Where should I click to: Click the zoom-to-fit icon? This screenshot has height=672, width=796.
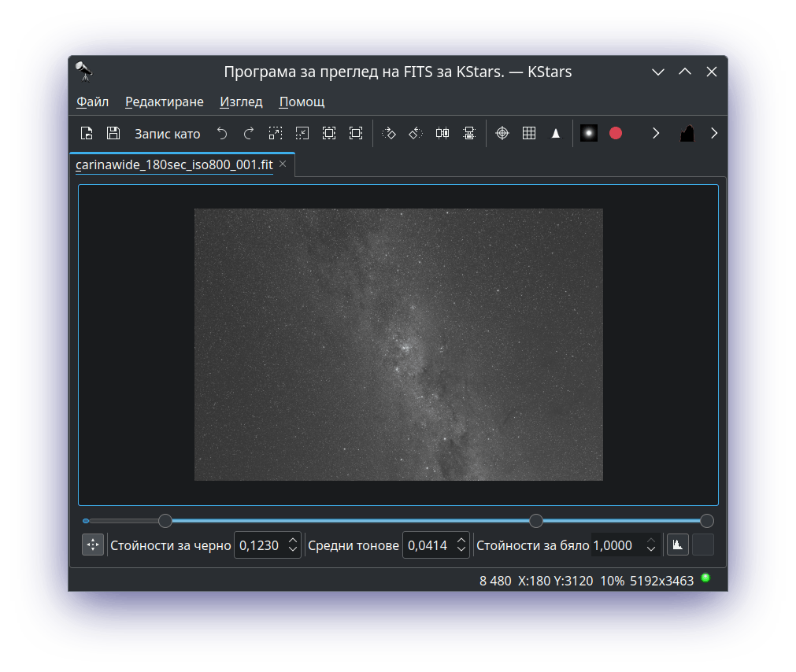click(x=356, y=134)
